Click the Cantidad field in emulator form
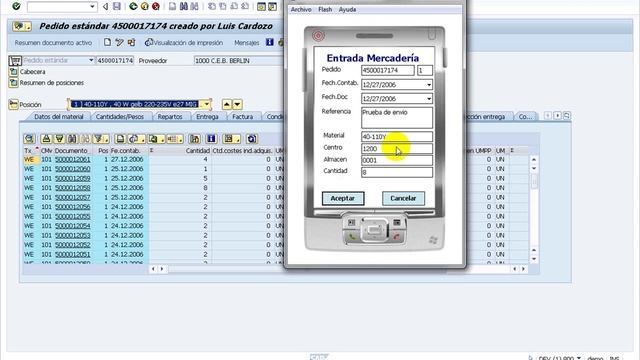640x360 pixels. [x=397, y=172]
